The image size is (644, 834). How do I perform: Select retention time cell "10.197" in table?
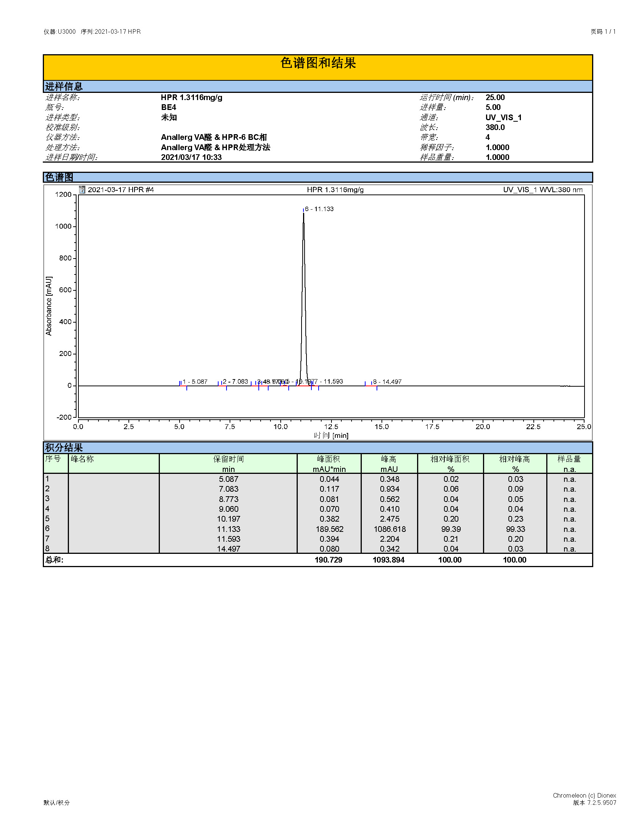[228, 519]
